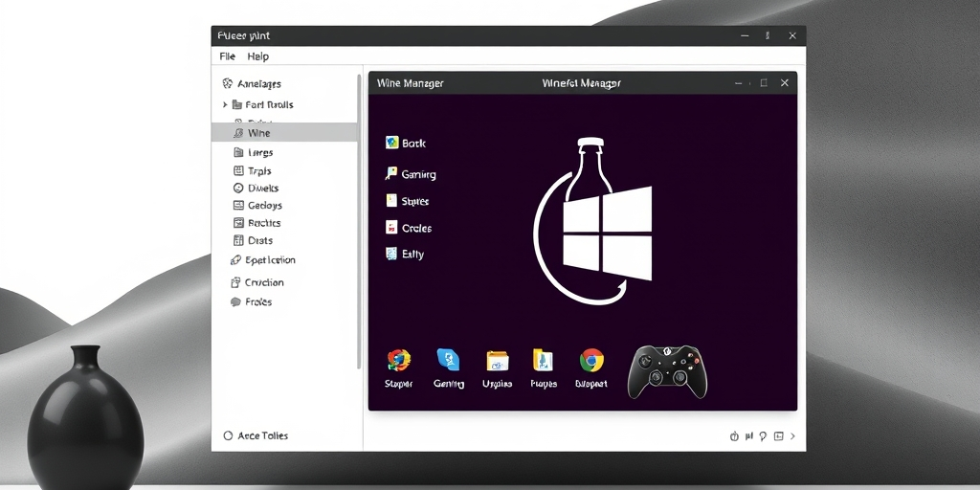
Task: Select the Gedoys sidebar label
Action: pyautogui.click(x=264, y=206)
